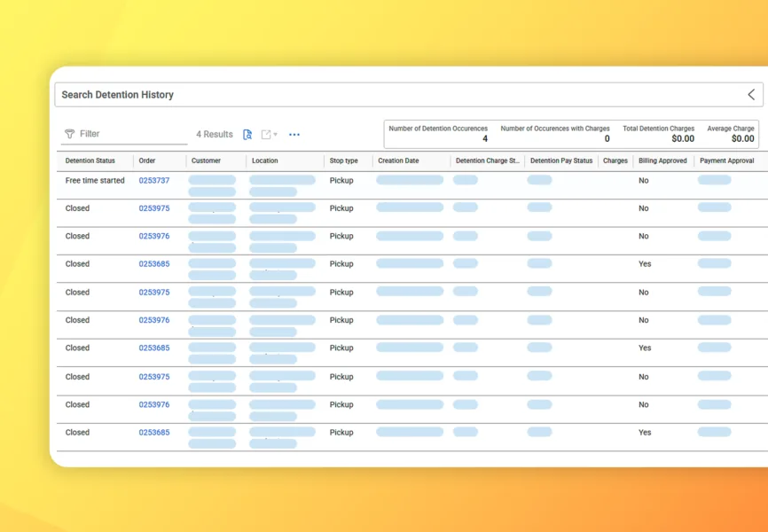The height and width of the screenshot is (532, 768).
Task: Click the 'Total Detention Charges' summary label
Action: click(659, 129)
